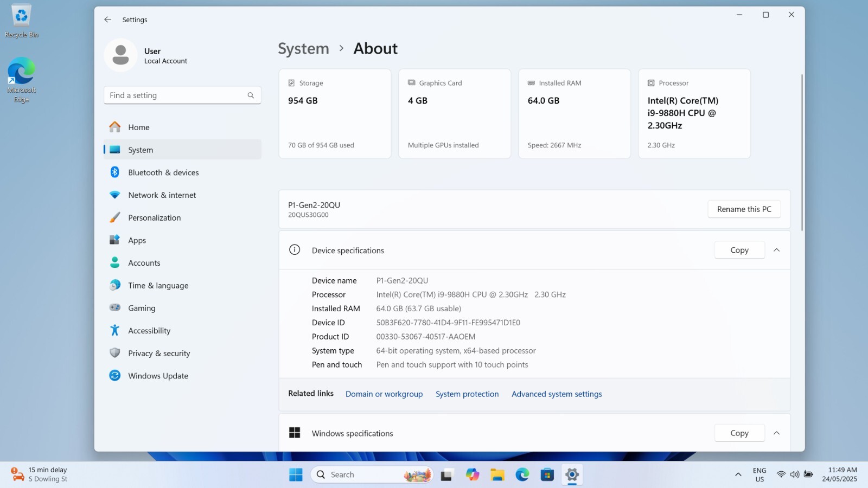Click the Accessibility figure icon
The image size is (868, 488).
(115, 330)
